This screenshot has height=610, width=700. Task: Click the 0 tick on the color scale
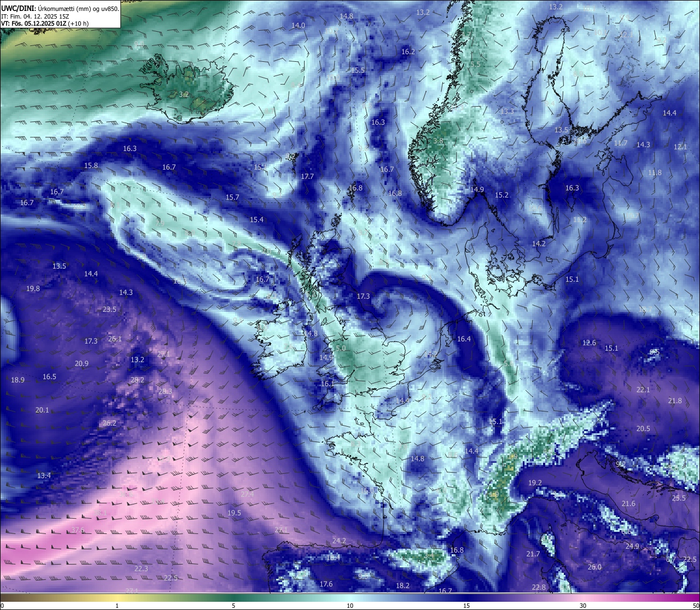[2, 606]
